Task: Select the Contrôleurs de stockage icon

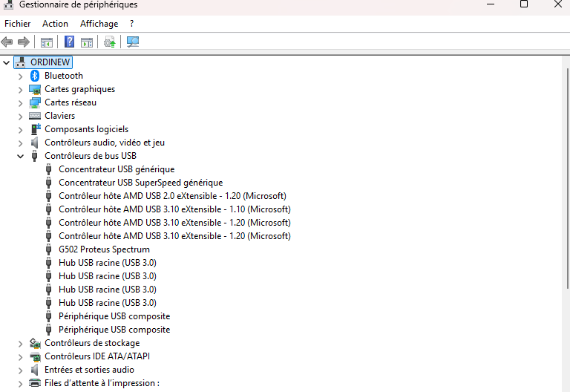Action: click(x=35, y=343)
